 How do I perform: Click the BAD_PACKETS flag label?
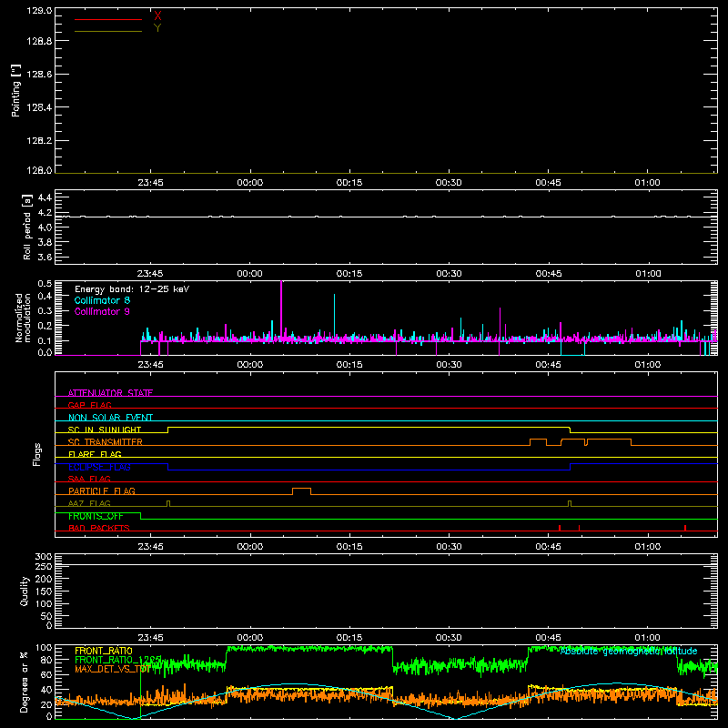pyautogui.click(x=99, y=528)
